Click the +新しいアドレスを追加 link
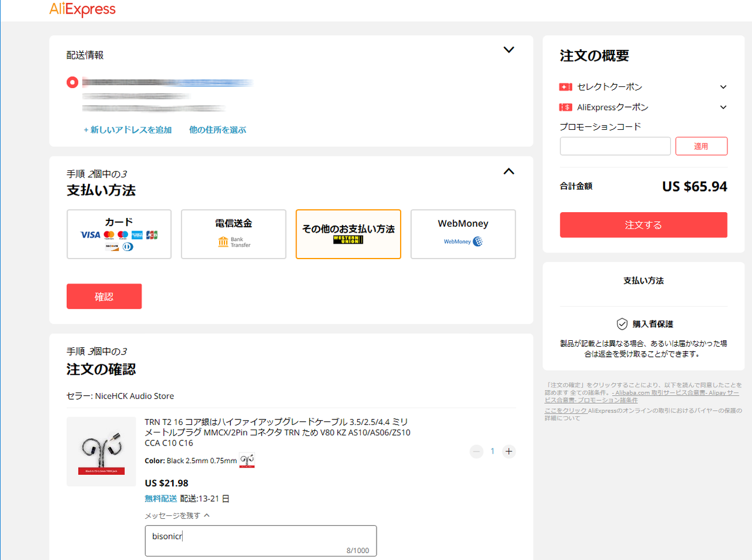Viewport: 752px width, 560px height. tap(127, 130)
